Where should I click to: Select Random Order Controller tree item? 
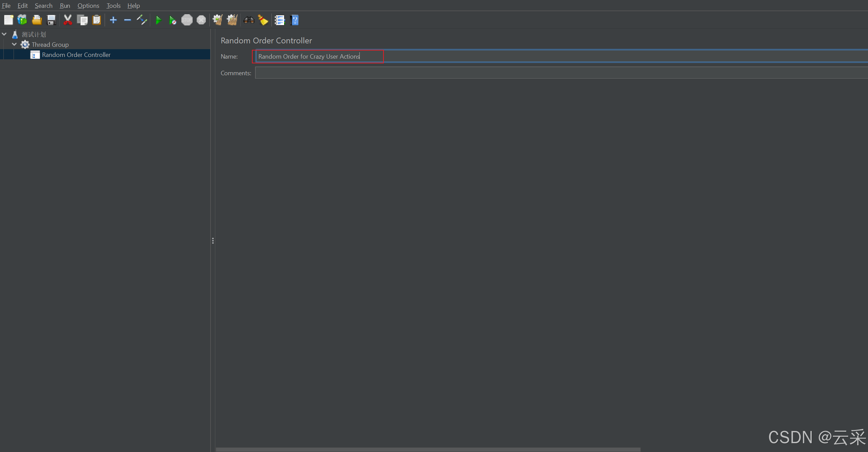76,55
